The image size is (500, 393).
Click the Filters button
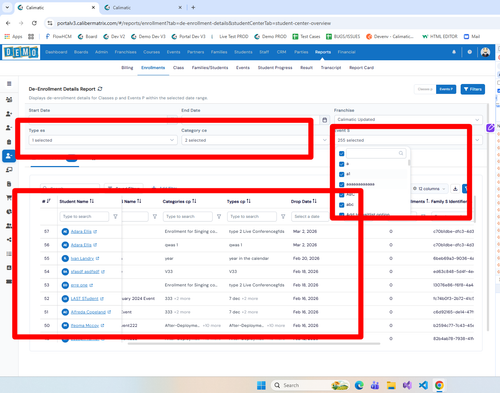pyautogui.click(x=473, y=89)
